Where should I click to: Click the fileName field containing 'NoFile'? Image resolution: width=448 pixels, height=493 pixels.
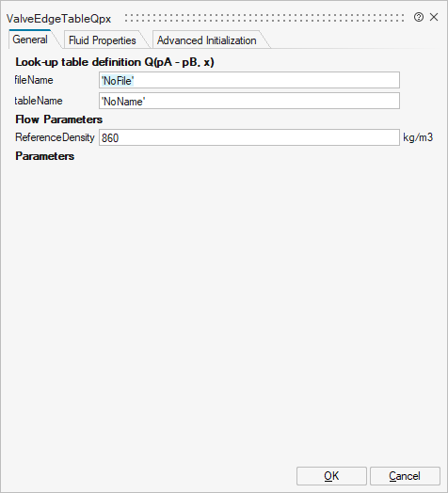(249, 80)
